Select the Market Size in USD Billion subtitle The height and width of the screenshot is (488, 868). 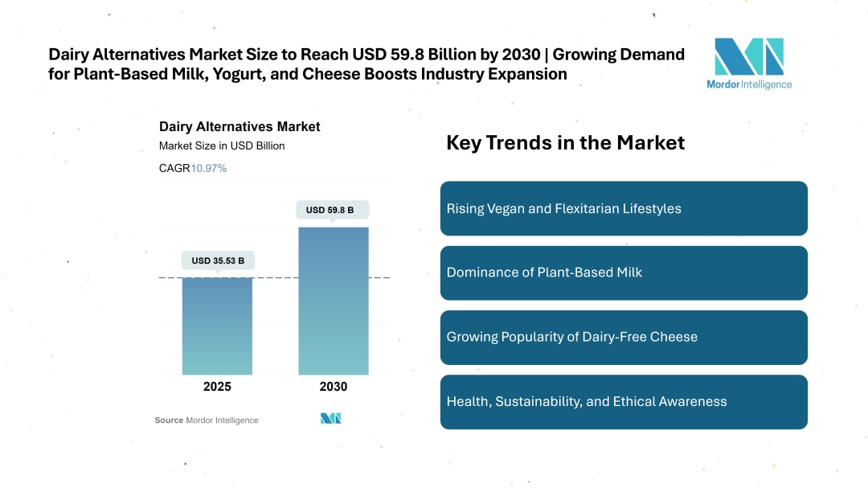[222, 146]
